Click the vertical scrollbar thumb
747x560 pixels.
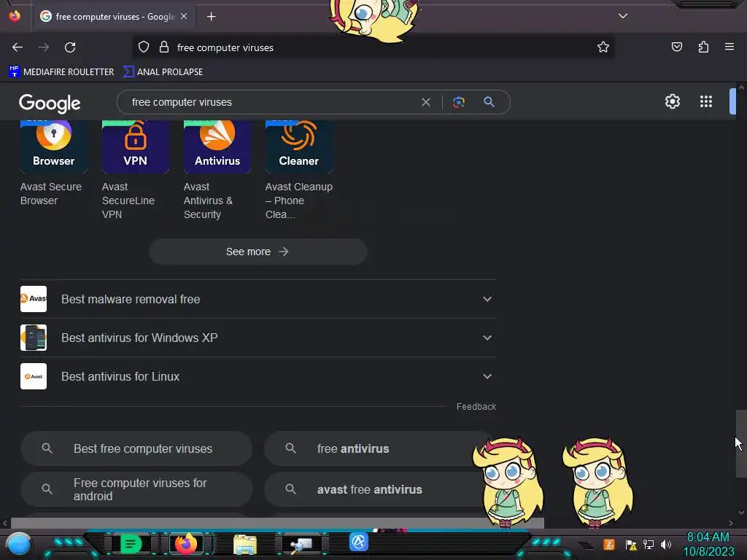741,443
